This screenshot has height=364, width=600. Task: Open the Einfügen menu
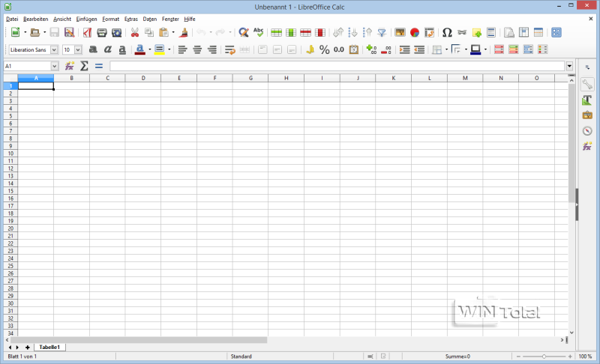[x=86, y=19]
